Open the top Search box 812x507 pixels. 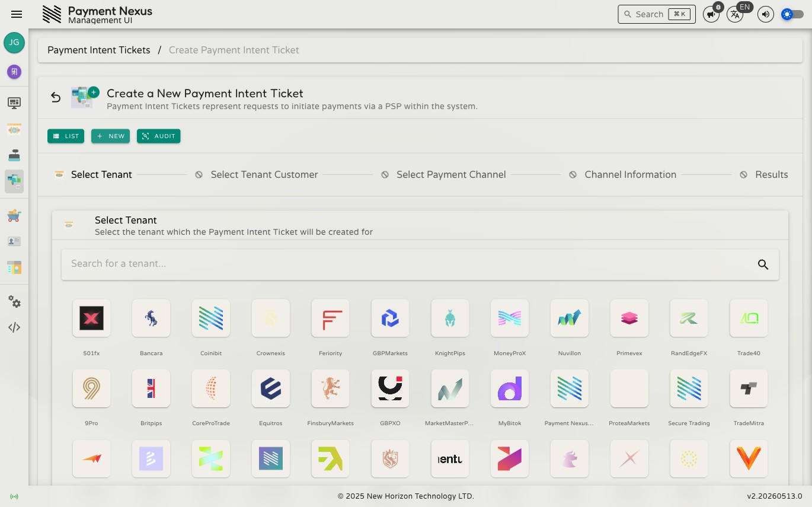tap(657, 14)
